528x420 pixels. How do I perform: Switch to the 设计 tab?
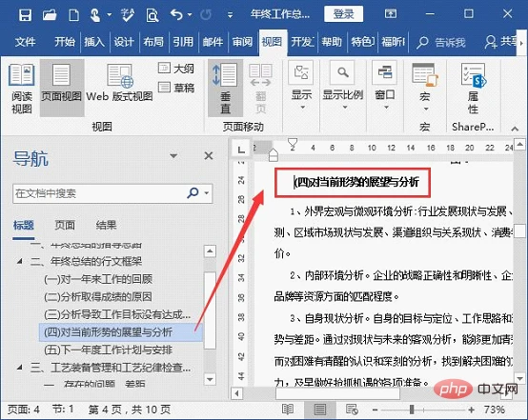124,42
